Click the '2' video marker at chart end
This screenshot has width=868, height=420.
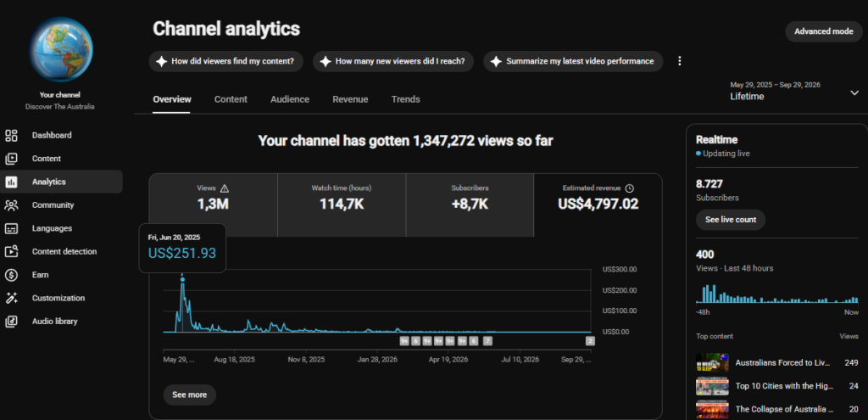pos(590,341)
